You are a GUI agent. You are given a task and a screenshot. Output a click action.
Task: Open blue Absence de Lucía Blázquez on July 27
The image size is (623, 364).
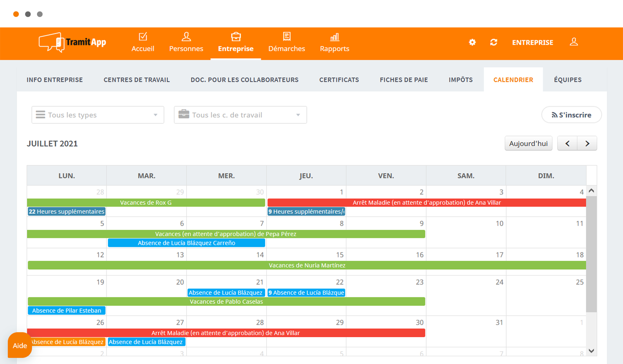point(146,342)
